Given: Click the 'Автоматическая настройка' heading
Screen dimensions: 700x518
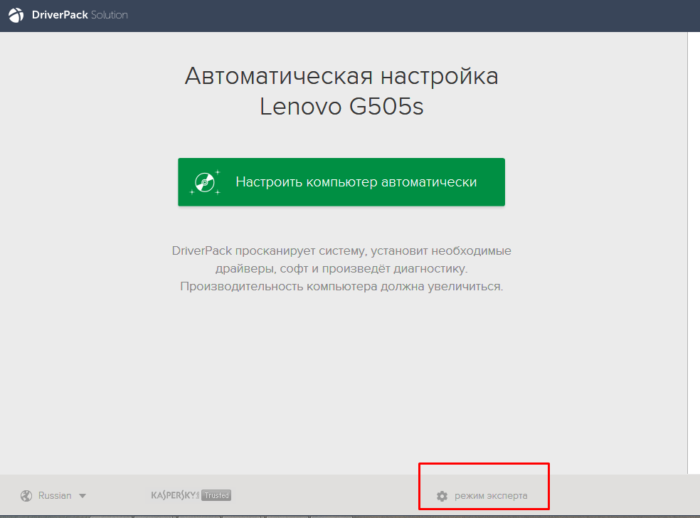Looking at the screenshot, I should click(x=342, y=76).
